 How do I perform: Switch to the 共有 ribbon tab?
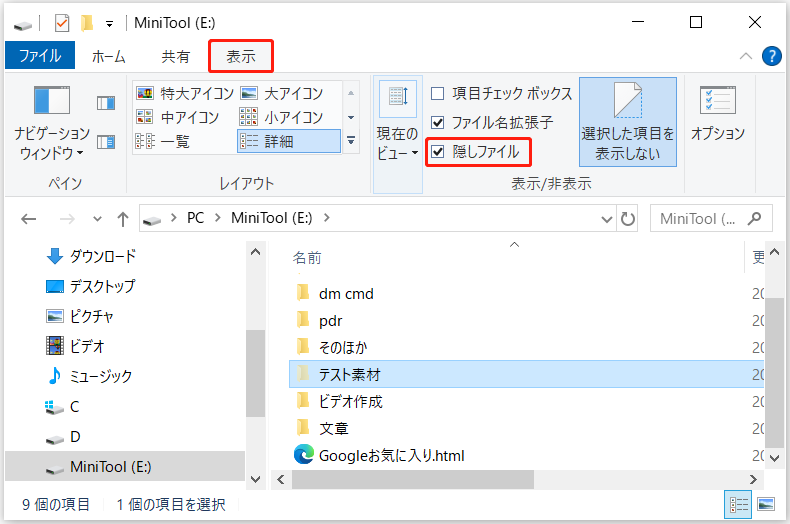[x=175, y=56]
